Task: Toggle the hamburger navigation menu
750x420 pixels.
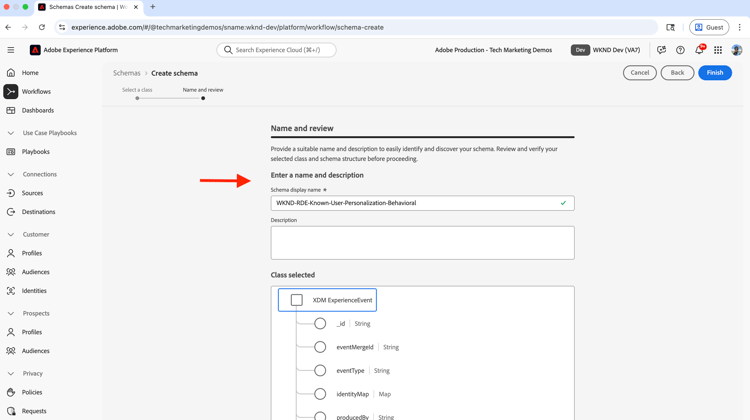Action: coord(11,50)
